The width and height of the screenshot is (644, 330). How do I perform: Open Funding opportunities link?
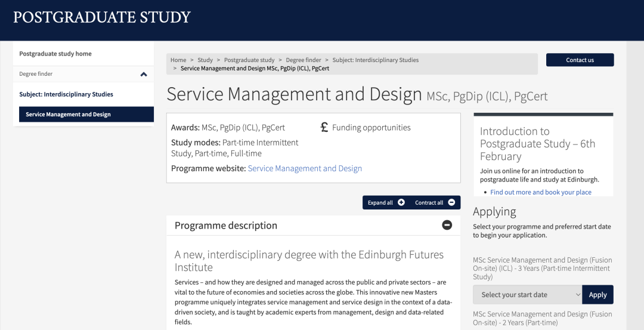371,127
